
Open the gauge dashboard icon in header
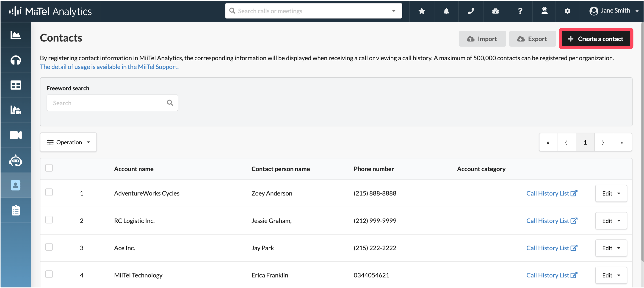pos(495,11)
